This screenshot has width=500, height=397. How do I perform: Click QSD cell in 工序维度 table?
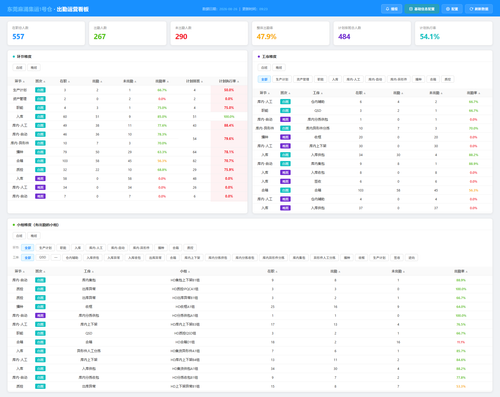(318, 111)
